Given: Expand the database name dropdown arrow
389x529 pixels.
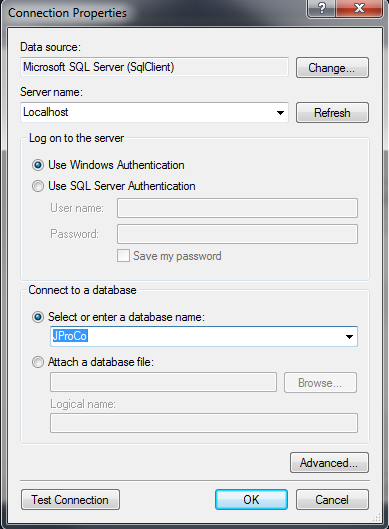Looking at the screenshot, I should (x=349, y=336).
